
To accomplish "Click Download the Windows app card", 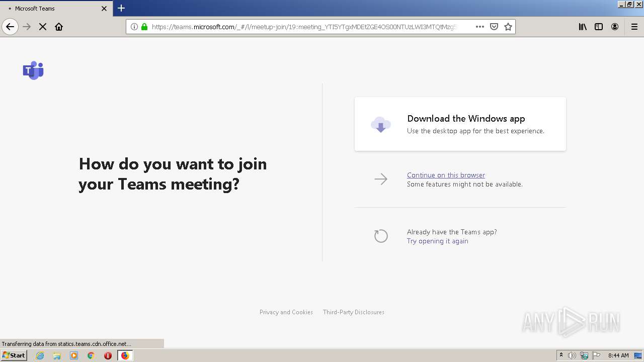I will pos(460,124).
